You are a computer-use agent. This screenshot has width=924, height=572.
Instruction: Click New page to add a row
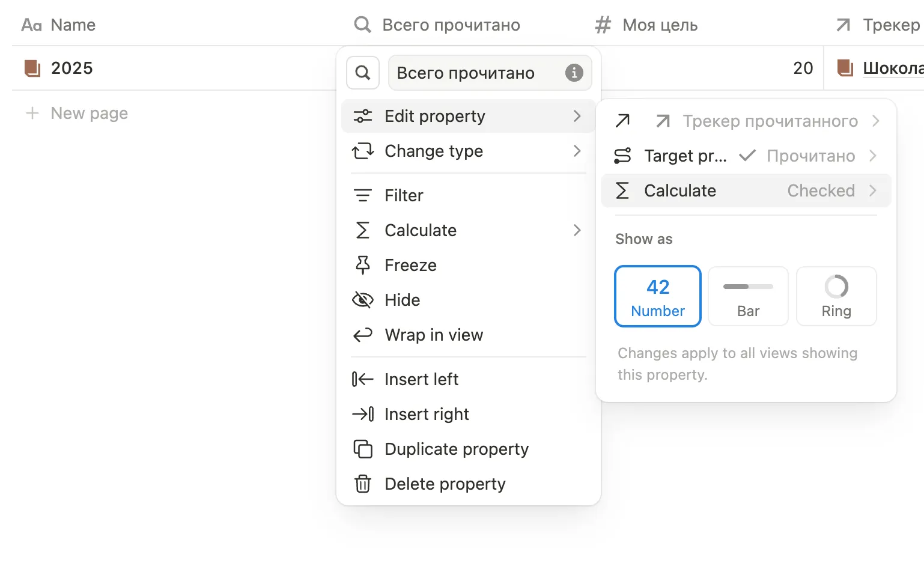(x=77, y=113)
